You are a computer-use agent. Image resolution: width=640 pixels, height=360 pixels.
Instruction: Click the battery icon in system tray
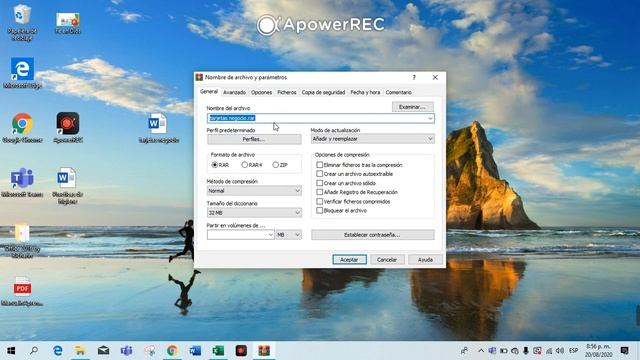click(504, 351)
